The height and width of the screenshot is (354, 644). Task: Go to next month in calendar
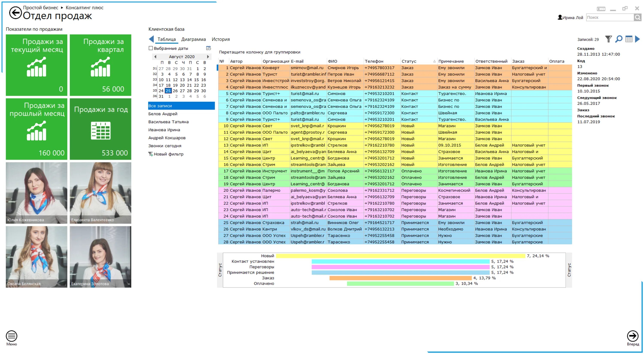[x=208, y=57]
